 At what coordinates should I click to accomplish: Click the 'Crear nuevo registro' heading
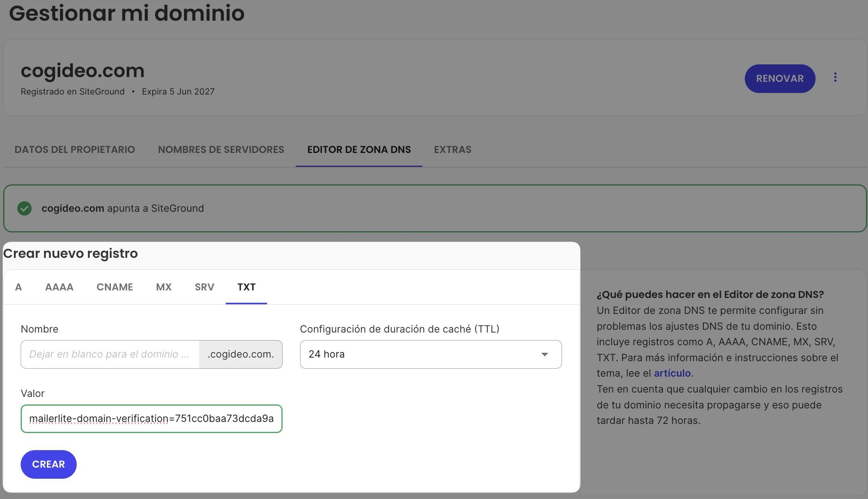70,253
